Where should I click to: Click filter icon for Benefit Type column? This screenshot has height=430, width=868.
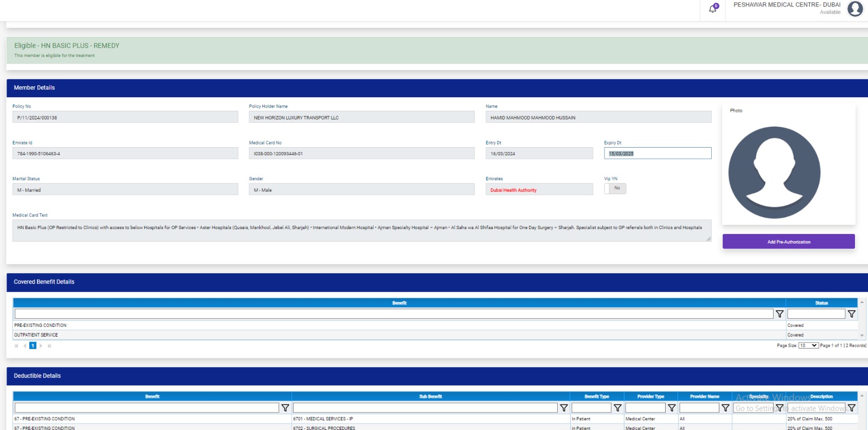coord(617,408)
